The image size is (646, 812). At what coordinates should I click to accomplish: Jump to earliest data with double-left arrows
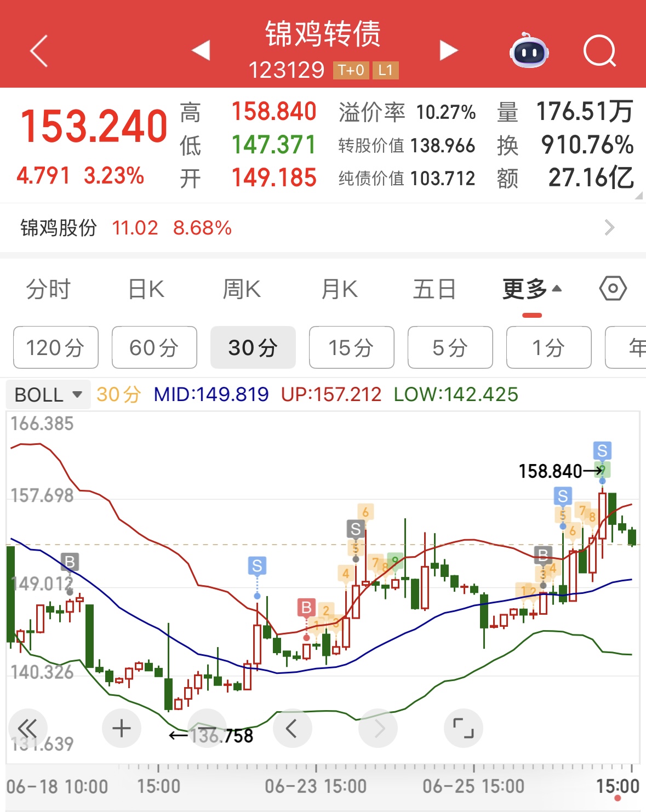click(27, 728)
